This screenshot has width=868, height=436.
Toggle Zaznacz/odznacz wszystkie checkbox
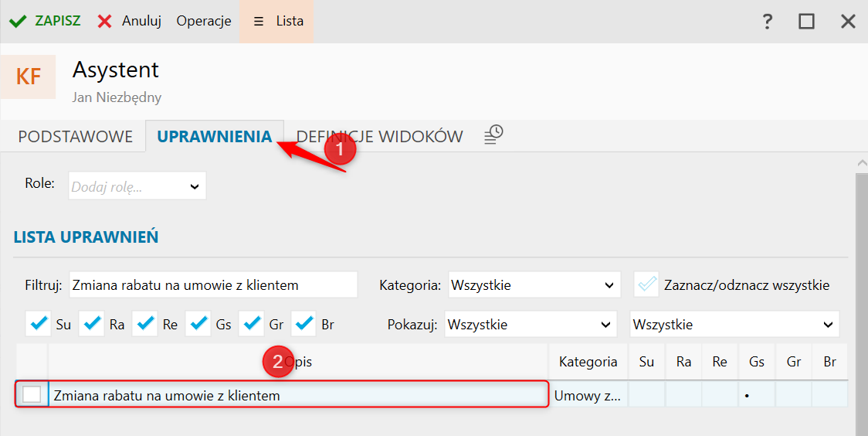(646, 284)
